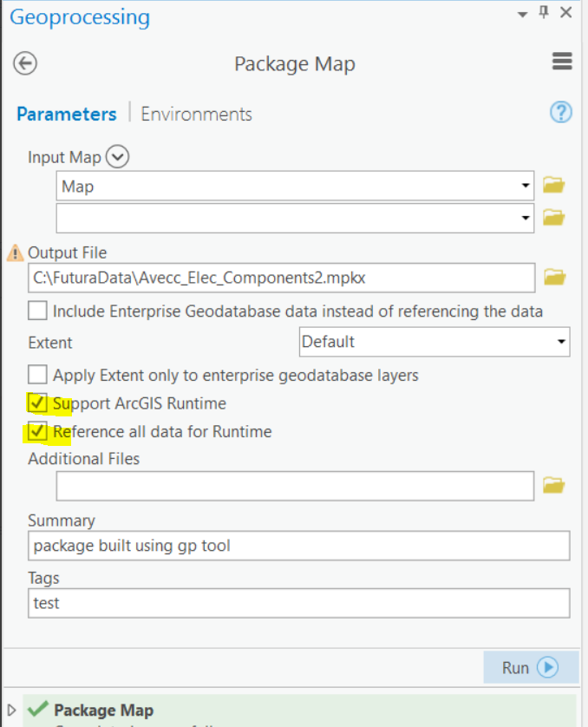The width and height of the screenshot is (588, 727).
Task: Expand the Input Map circular chevron
Action: click(117, 156)
